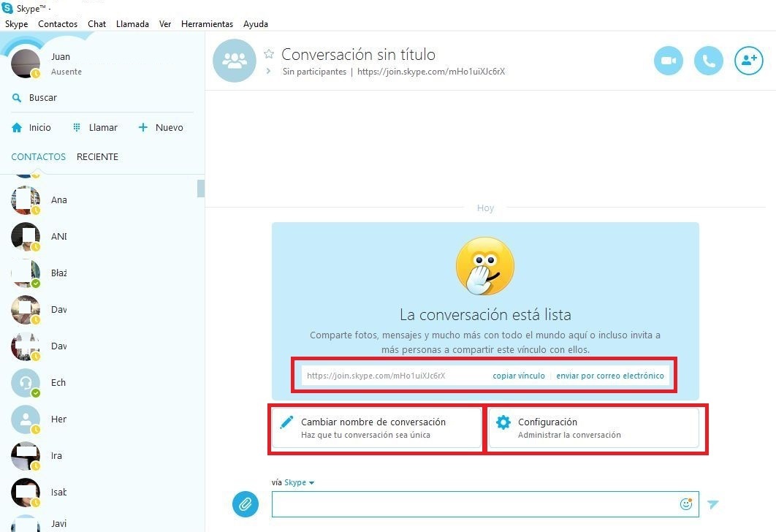
Task: Click the Inicio house icon
Action: [17, 128]
